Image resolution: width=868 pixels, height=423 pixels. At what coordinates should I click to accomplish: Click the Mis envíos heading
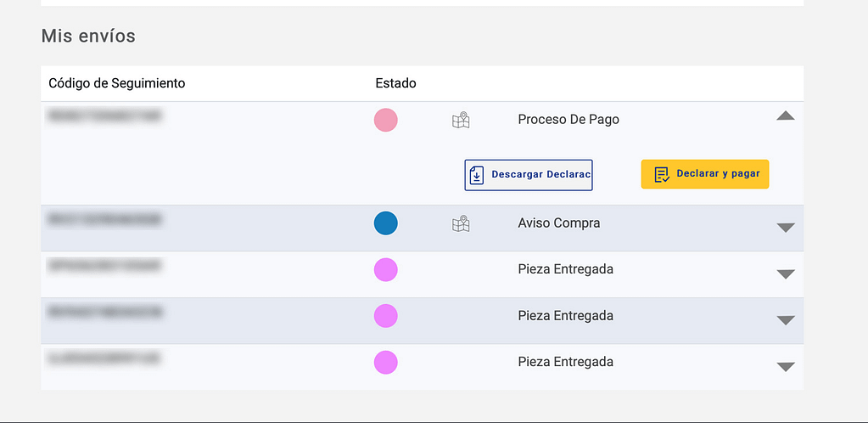click(88, 36)
